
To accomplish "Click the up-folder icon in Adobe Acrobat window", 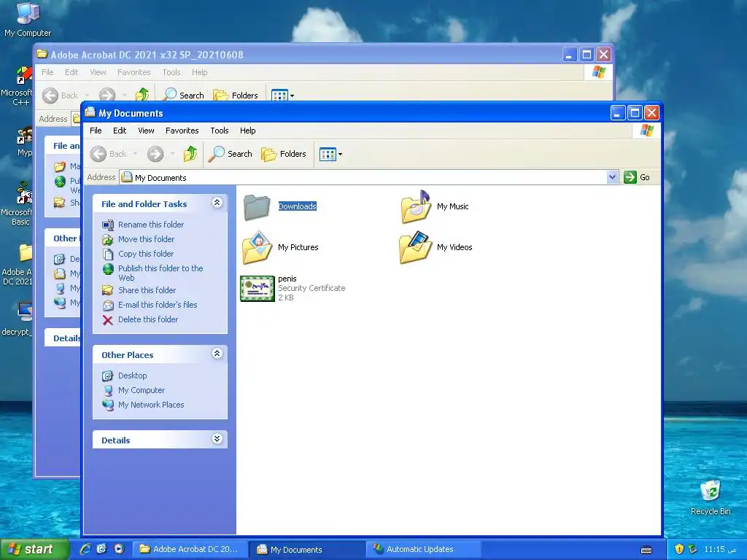I will point(142,94).
